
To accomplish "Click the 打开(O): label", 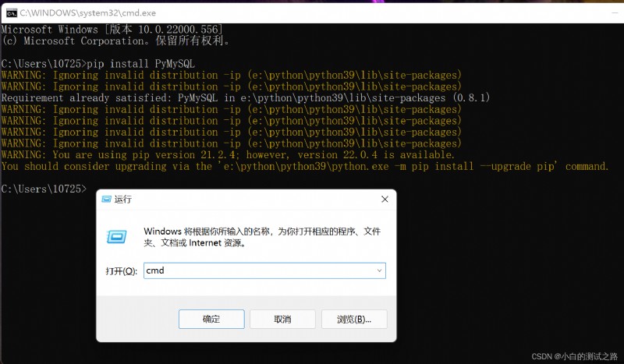I will (x=121, y=271).
